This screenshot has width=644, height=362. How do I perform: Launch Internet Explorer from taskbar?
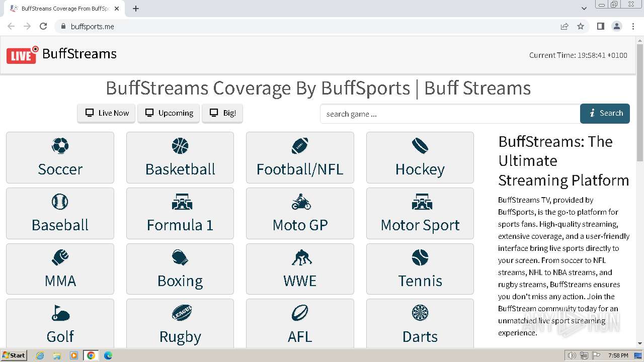click(x=40, y=355)
